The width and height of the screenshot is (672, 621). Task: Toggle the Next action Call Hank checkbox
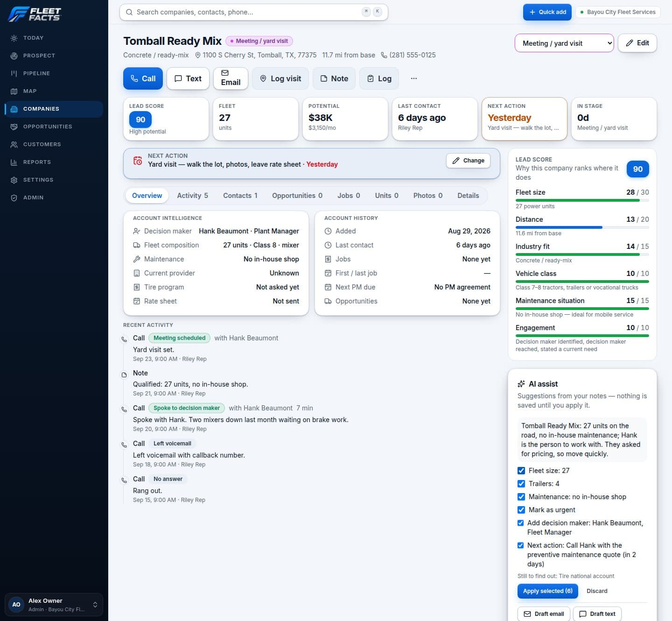pyautogui.click(x=520, y=545)
